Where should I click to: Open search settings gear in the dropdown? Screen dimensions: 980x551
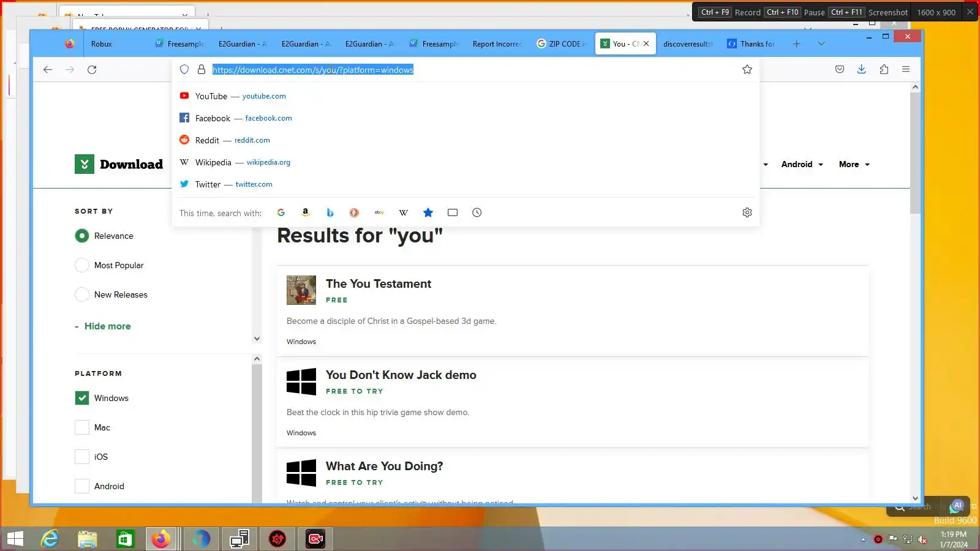(x=747, y=212)
